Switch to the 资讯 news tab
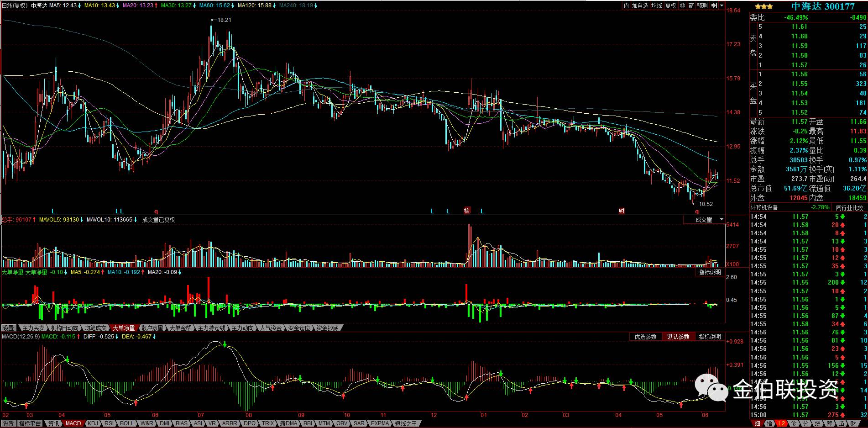Screen dimensions: 868x428 pyautogui.click(x=53, y=423)
